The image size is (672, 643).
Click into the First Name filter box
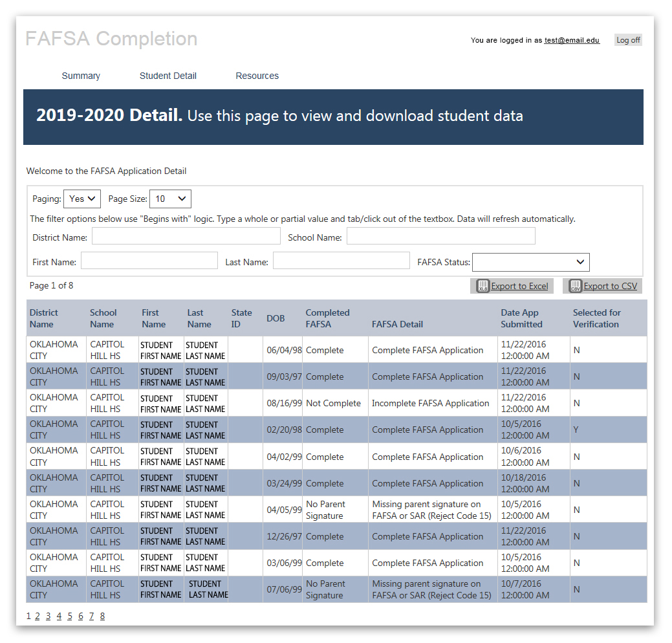(149, 261)
